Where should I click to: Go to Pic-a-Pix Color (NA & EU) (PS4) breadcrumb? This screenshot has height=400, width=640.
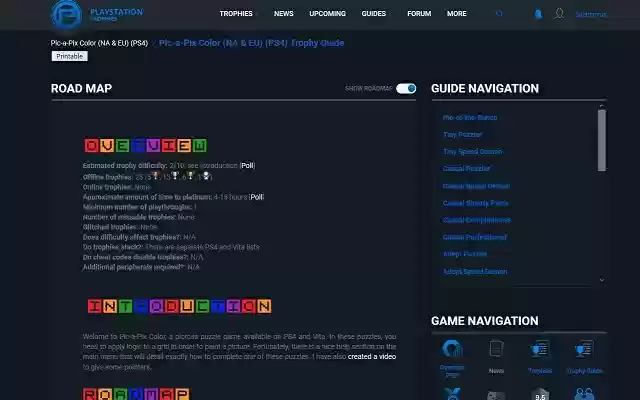[99, 43]
